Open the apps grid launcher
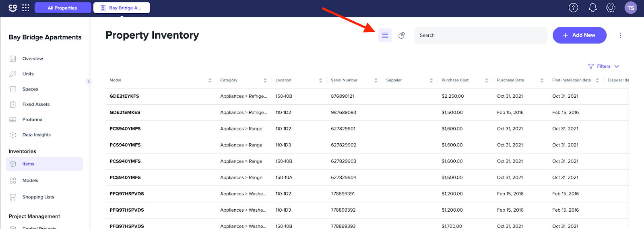Image resolution: width=644 pixels, height=229 pixels. click(x=26, y=8)
